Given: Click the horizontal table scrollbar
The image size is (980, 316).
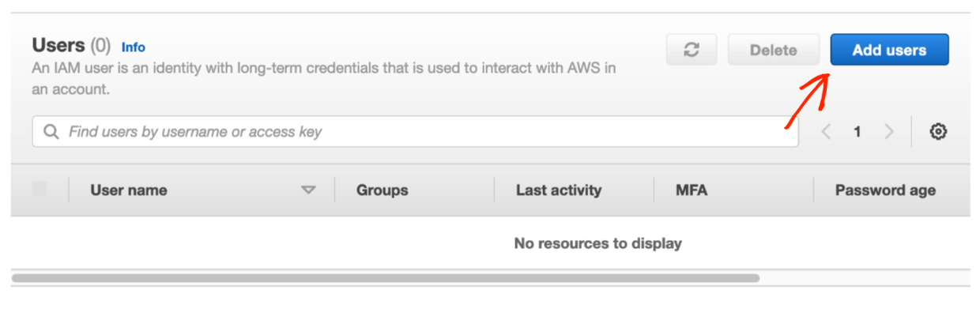Looking at the screenshot, I should (x=386, y=278).
